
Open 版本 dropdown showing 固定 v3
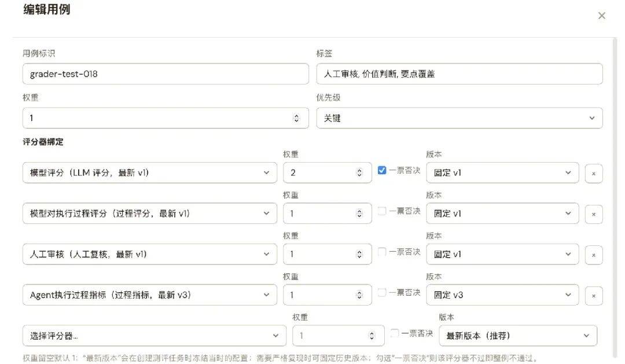[x=502, y=295]
